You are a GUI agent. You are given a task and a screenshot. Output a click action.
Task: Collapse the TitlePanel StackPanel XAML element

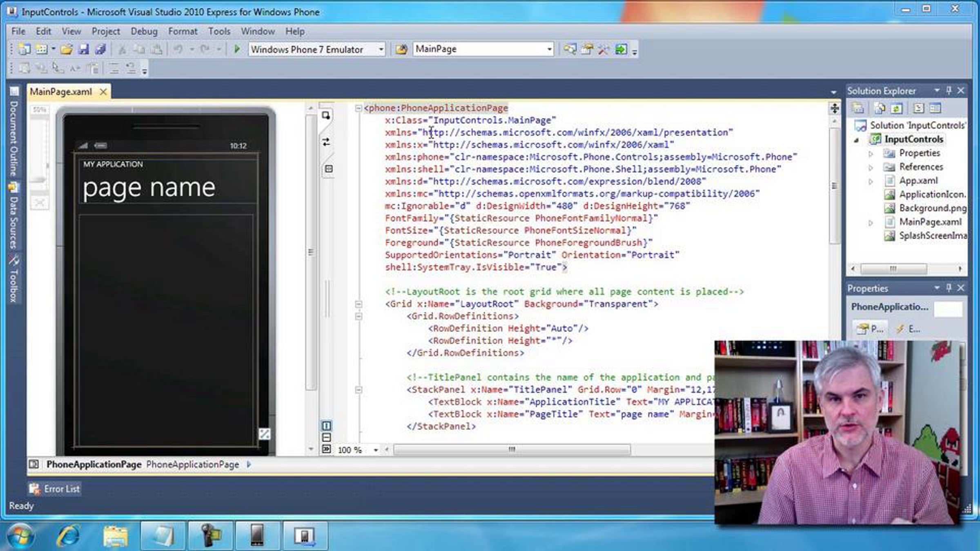(359, 390)
